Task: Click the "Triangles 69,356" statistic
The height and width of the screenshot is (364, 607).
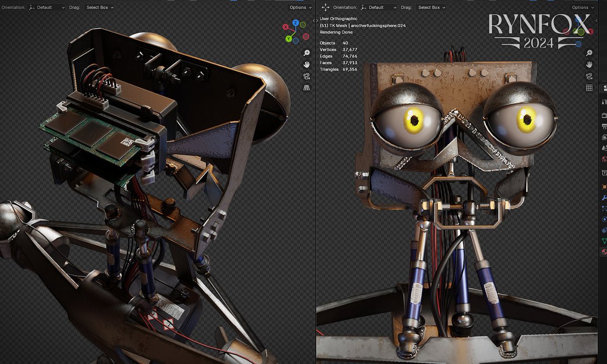Action: pos(339,69)
